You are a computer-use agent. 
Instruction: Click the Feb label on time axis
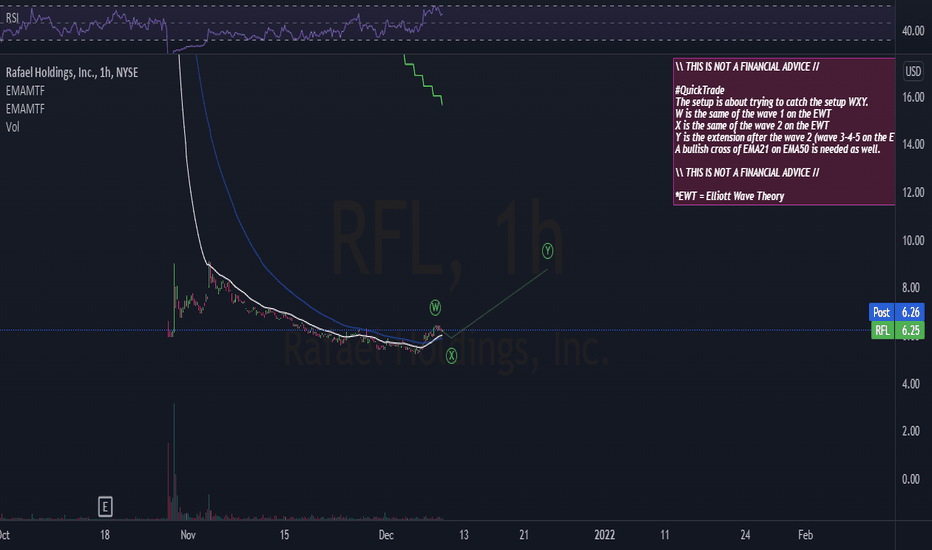(805, 535)
